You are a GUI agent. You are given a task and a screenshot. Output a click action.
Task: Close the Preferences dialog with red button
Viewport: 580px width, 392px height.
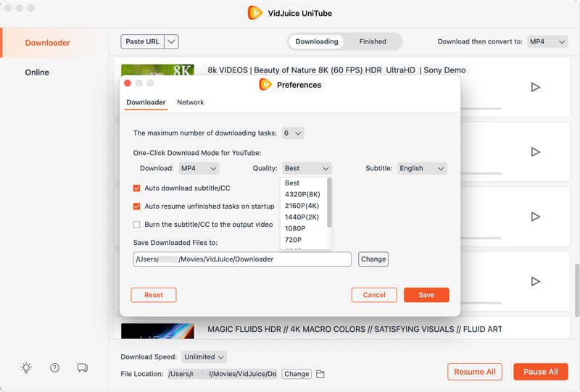point(128,83)
